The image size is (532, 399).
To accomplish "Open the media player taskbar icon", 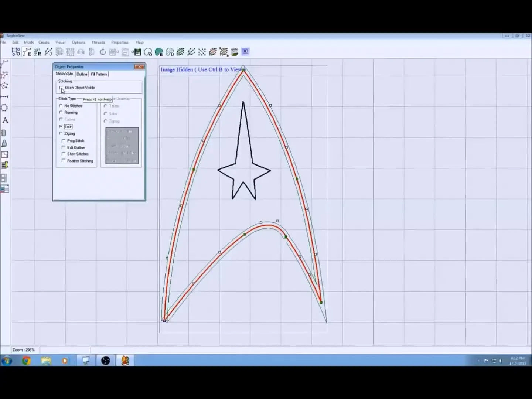I will point(65,361).
